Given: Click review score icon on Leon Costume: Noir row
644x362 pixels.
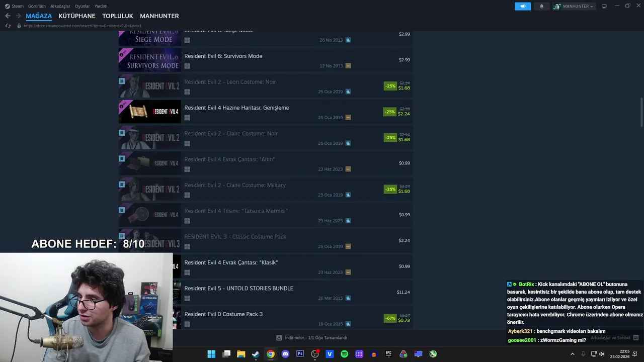Looking at the screenshot, I should pyautogui.click(x=348, y=92).
